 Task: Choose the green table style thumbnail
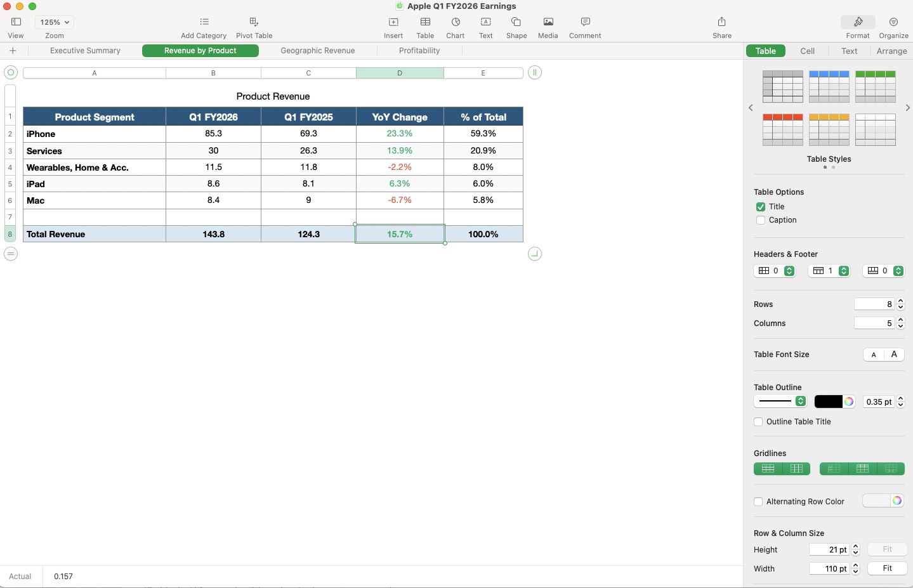pyautogui.click(x=876, y=87)
